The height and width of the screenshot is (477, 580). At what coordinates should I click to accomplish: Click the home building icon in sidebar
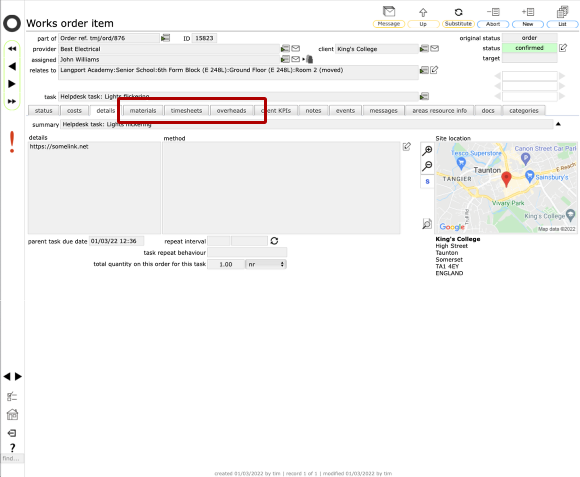coord(12,415)
